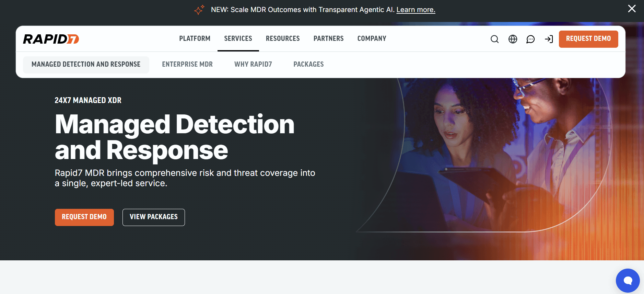Click the Rapid7 logo
The width and height of the screenshot is (644, 294).
click(51, 39)
